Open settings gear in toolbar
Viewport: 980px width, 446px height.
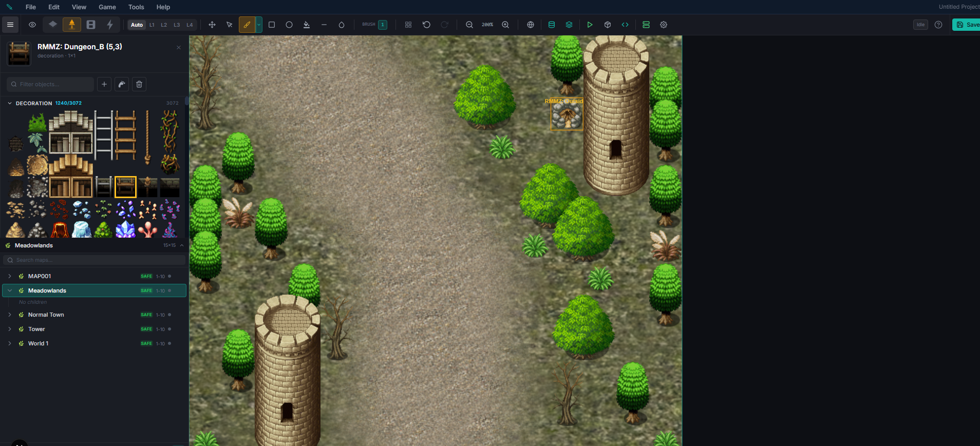tap(664, 25)
